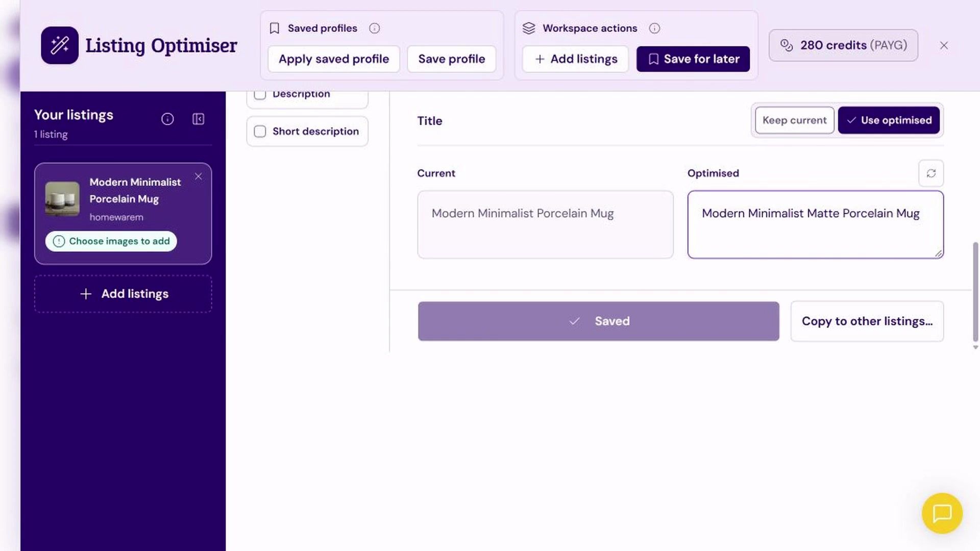Viewport: 980px width, 551px height.
Task: Open Workspace actions info tooltip icon
Action: 654,29
